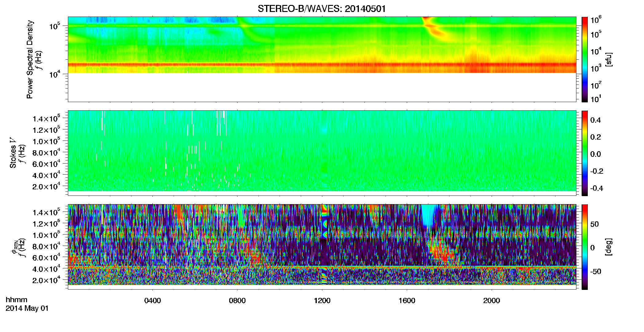The width and height of the screenshot is (644, 332).
Task: Click the 1.4×10^5 tick on Stokes V axis
Action: pyautogui.click(x=46, y=118)
